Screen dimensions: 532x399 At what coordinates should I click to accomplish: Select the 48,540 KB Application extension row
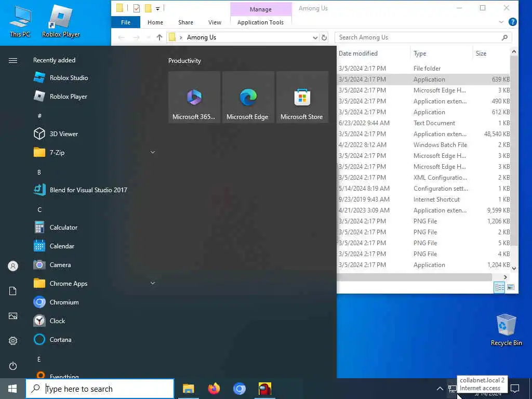424,134
